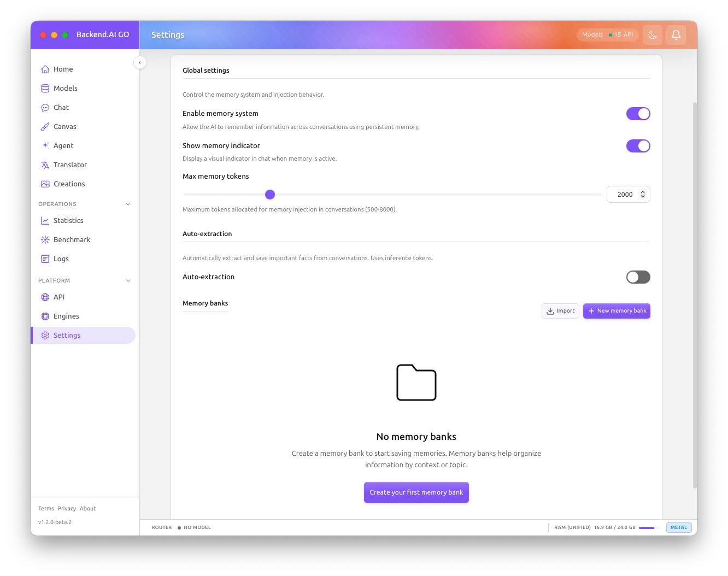View the Statistics page
The width and height of the screenshot is (728, 576).
tap(68, 220)
